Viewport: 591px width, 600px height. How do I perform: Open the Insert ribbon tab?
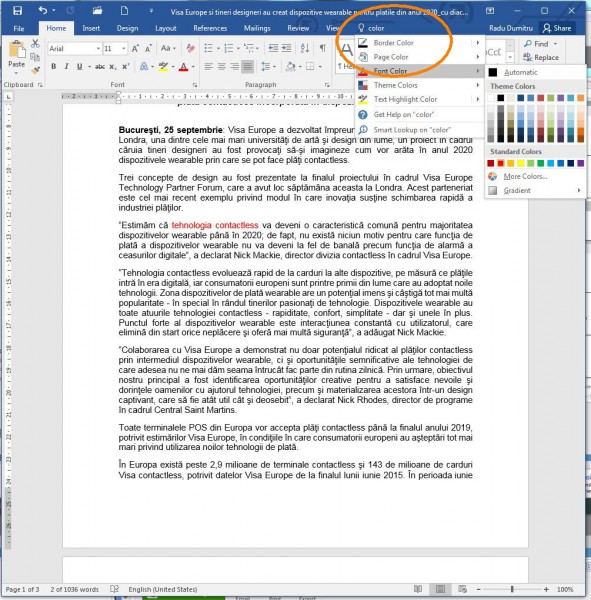pos(91,28)
